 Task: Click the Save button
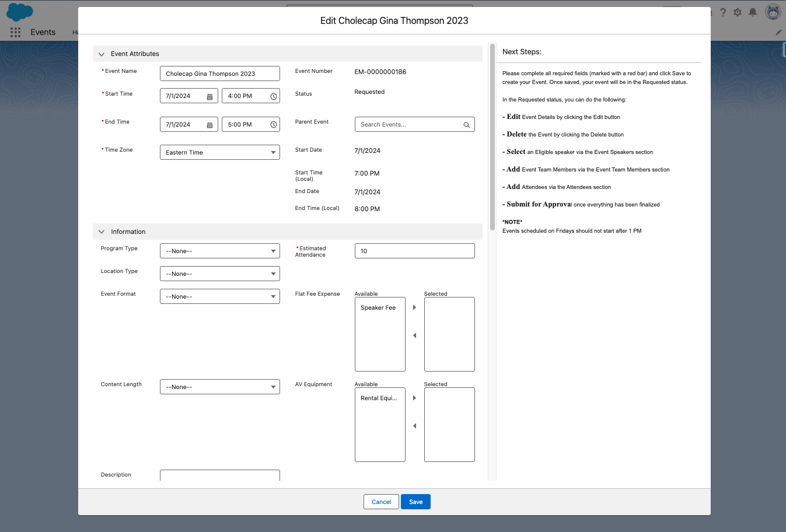(x=415, y=502)
